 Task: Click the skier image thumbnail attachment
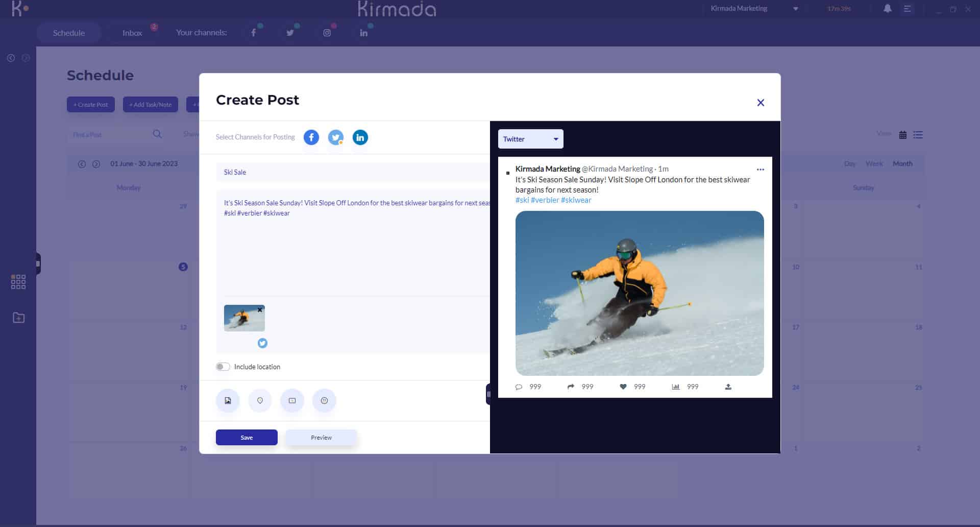pyautogui.click(x=244, y=318)
